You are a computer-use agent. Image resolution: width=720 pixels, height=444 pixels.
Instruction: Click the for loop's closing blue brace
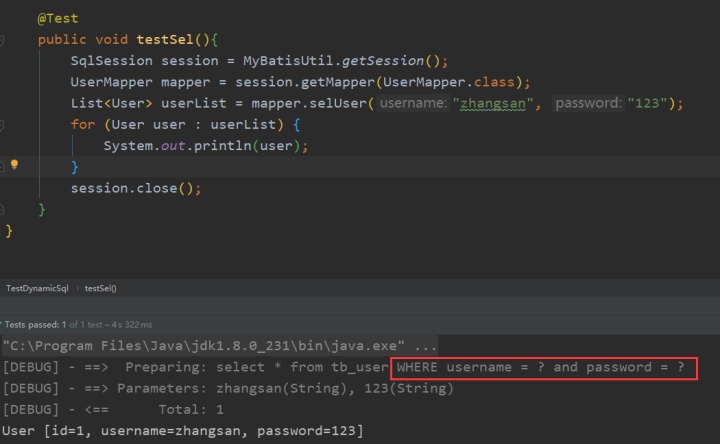coord(74,167)
